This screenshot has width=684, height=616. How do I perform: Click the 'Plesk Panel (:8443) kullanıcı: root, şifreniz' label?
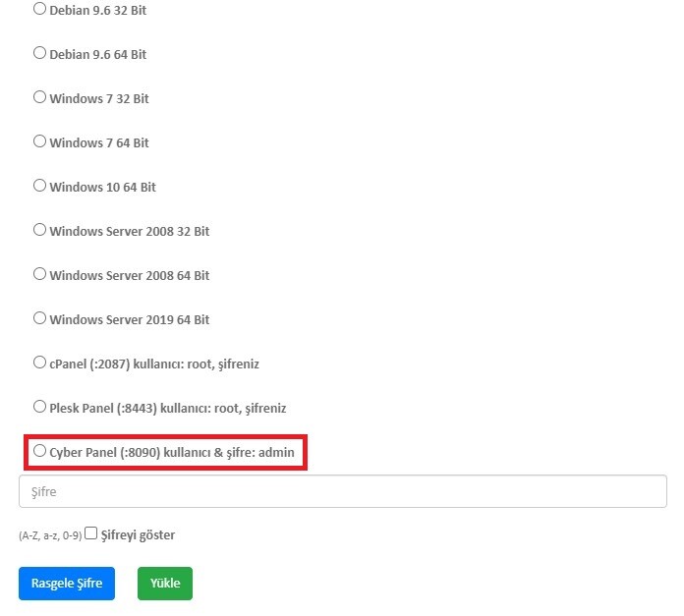168,408
